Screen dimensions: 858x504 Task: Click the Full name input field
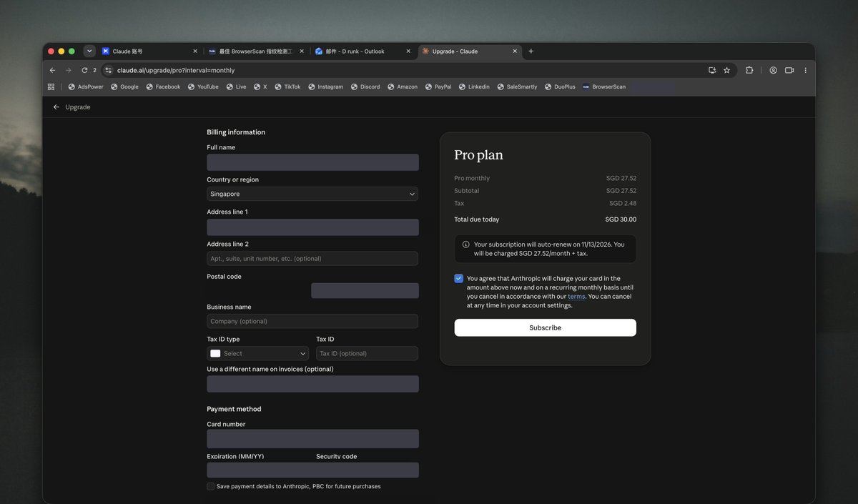[312, 162]
